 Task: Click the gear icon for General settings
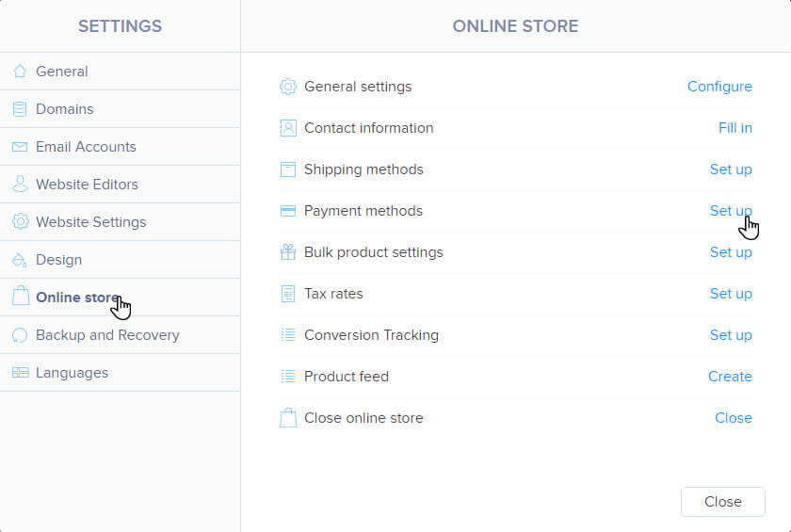(x=288, y=87)
